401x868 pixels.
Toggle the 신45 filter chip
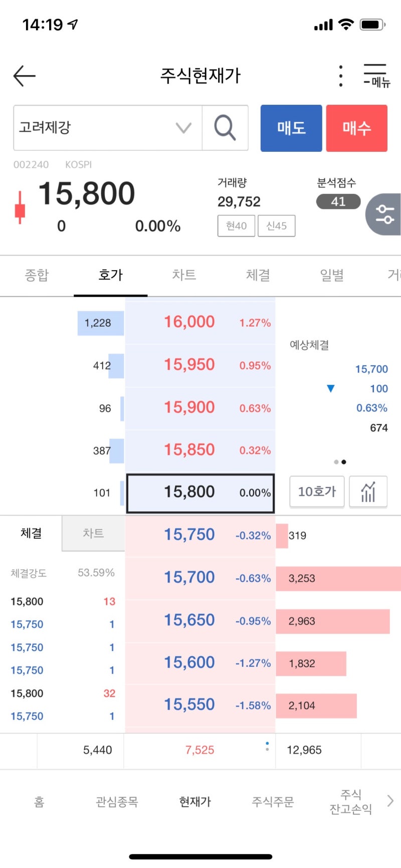click(x=276, y=226)
